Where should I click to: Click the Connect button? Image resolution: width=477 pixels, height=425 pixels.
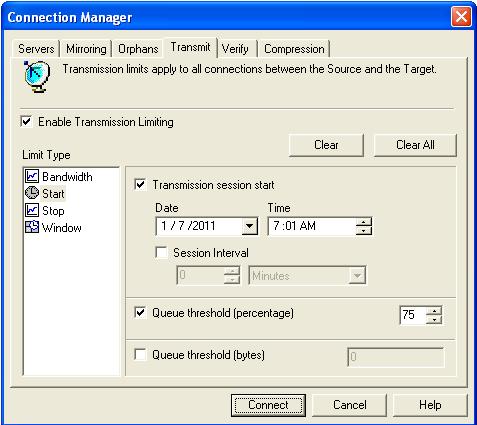(268, 405)
